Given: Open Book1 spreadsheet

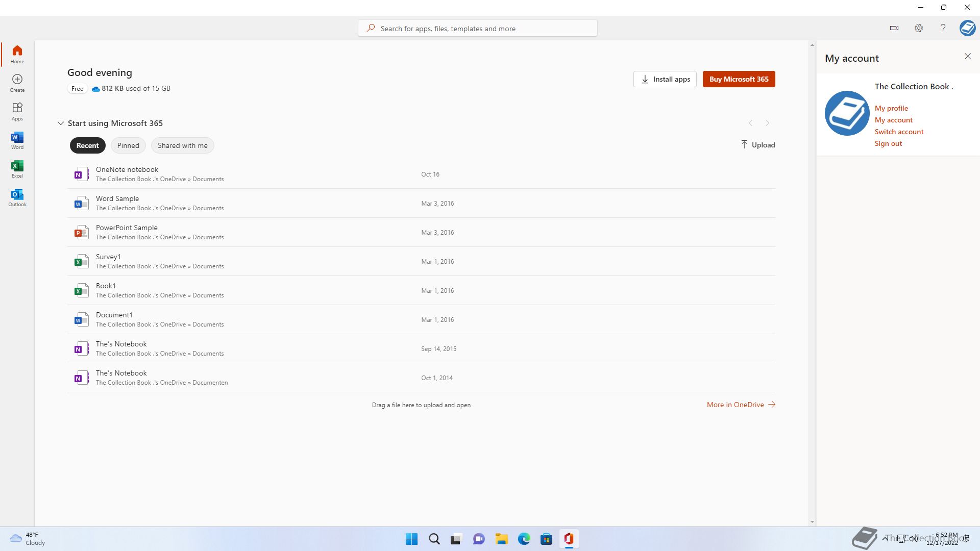Looking at the screenshot, I should click(421, 291).
